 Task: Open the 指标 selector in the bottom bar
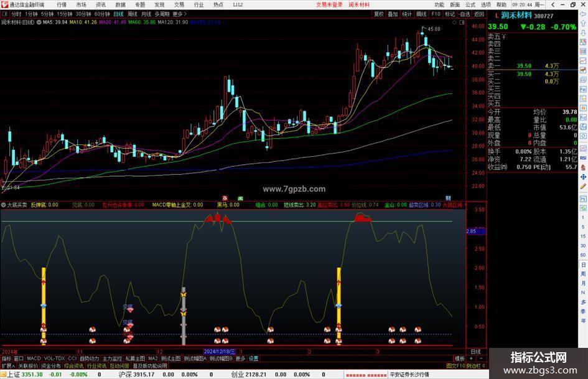point(6,358)
